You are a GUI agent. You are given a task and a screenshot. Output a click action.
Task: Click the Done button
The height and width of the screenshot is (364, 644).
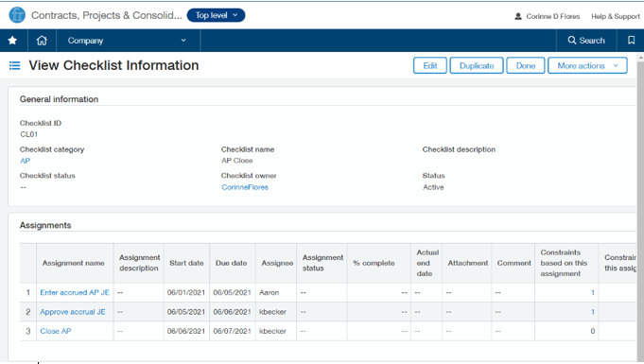[526, 66]
